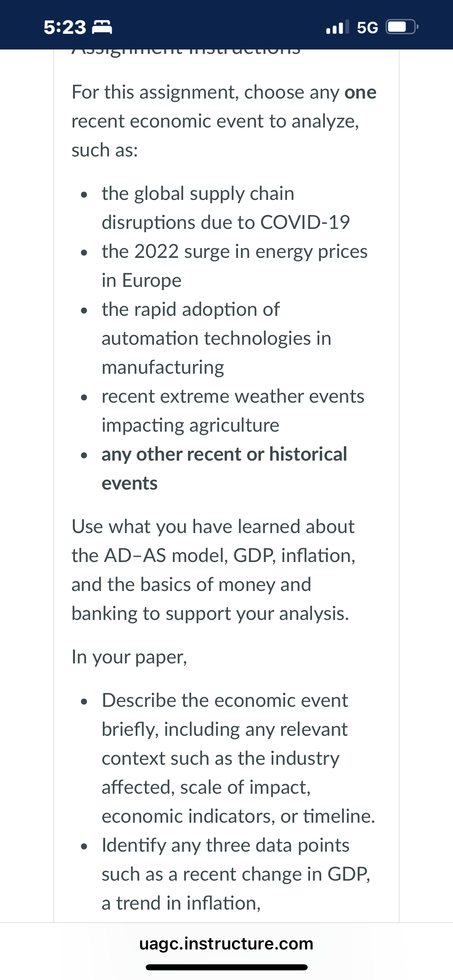Tap 'any other recent or historical events'
This screenshot has height=980, width=453.
(x=224, y=469)
